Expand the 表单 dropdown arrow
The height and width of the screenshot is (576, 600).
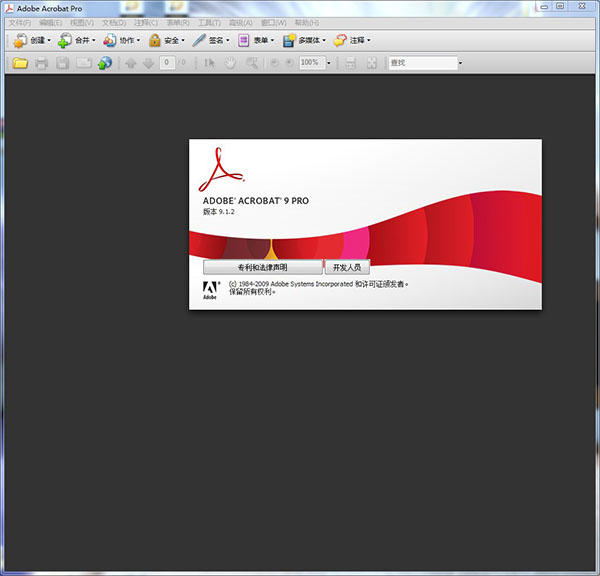tap(272, 40)
